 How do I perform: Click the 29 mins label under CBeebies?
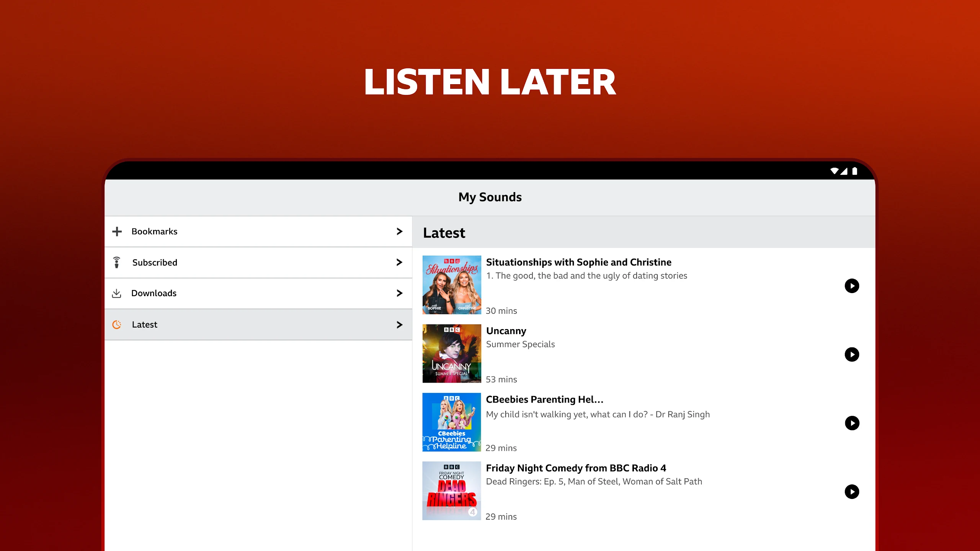tap(501, 448)
